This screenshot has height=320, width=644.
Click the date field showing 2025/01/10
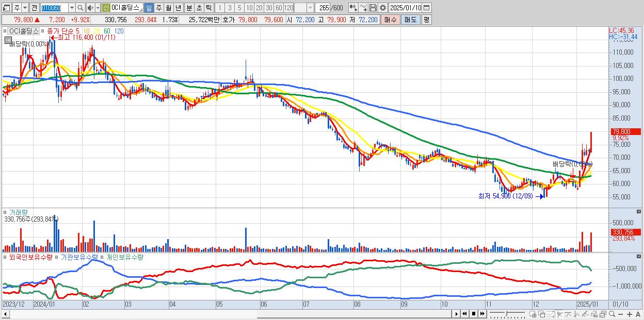[x=405, y=8]
